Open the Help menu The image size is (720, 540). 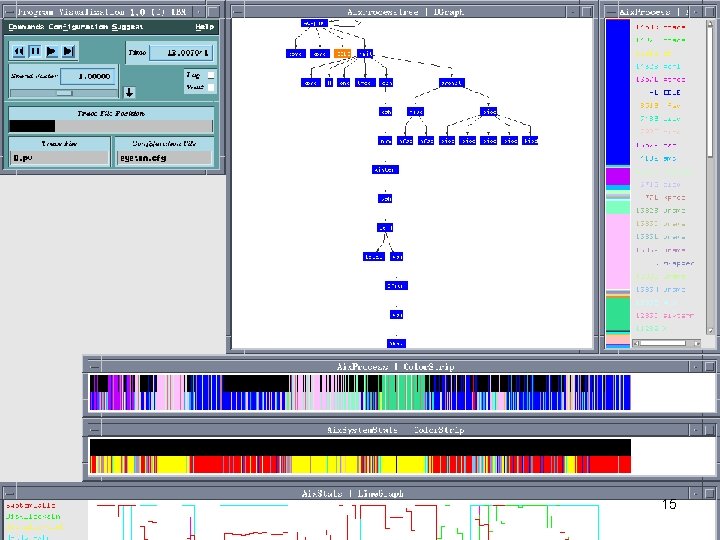pos(204,27)
